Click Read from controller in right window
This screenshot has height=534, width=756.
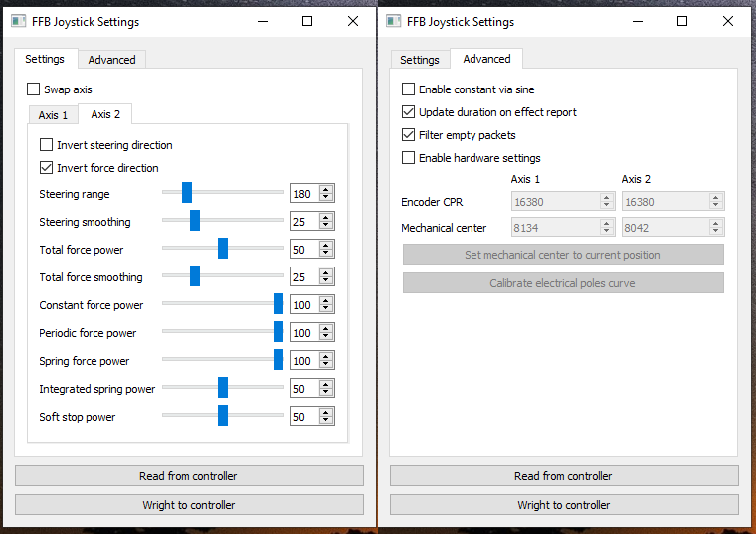tap(564, 476)
